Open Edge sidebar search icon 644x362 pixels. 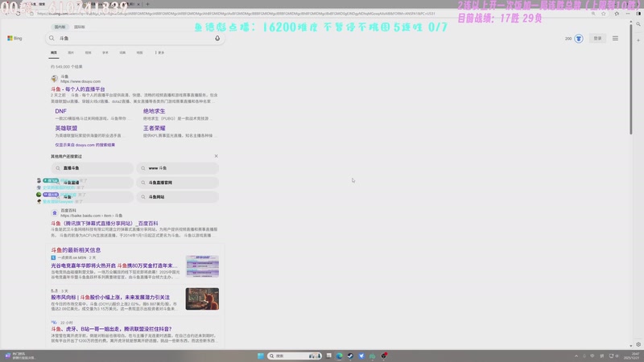pyautogui.click(x=638, y=24)
